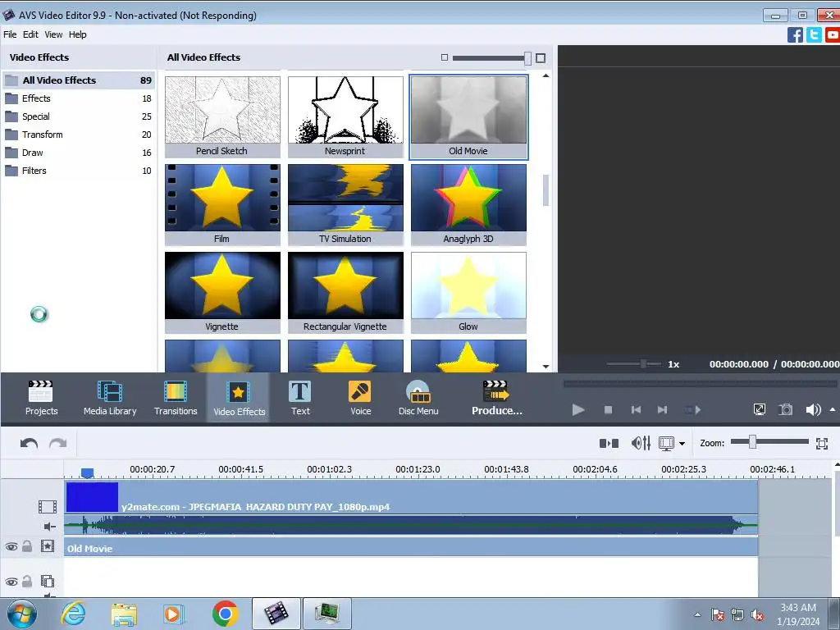840x630 pixels.
Task: Click the effects list scroll-up arrow
Action: [x=546, y=76]
